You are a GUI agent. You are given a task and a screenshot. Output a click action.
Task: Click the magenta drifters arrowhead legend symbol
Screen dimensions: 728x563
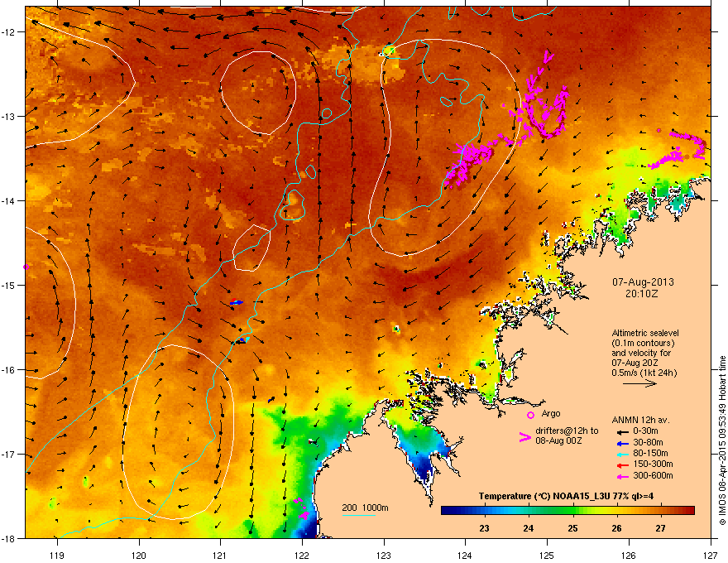(524, 437)
